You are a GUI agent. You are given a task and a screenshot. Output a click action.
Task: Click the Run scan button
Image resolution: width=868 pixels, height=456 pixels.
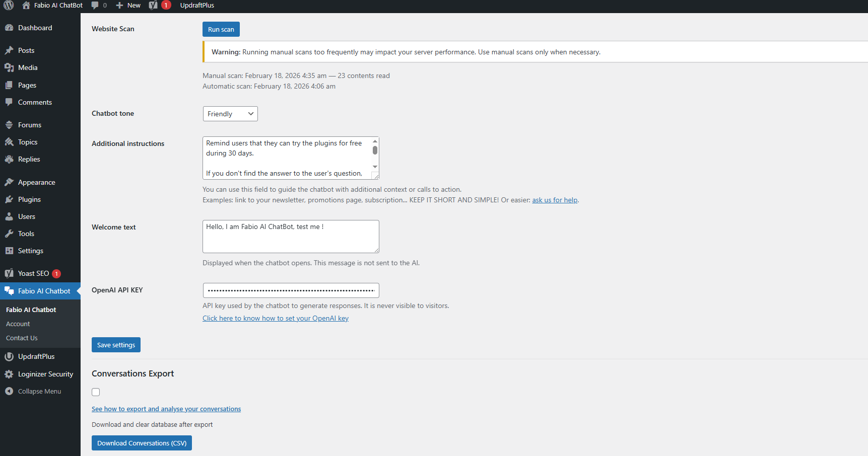click(221, 29)
